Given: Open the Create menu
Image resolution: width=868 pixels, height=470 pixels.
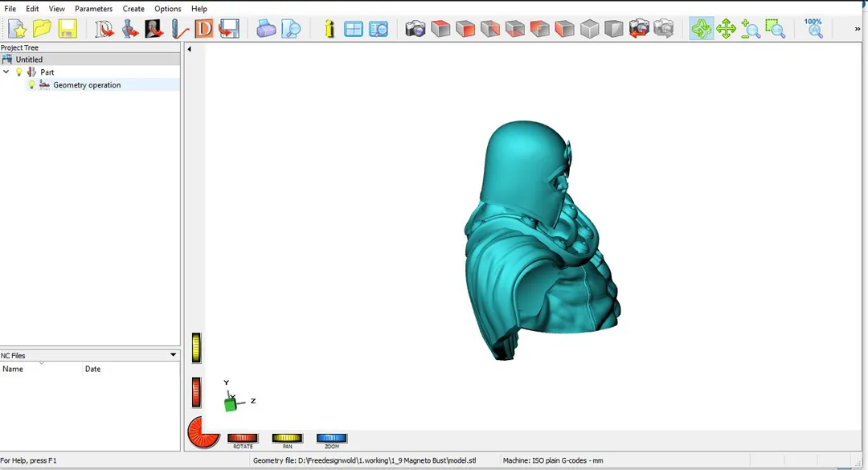Looking at the screenshot, I should coord(133,9).
